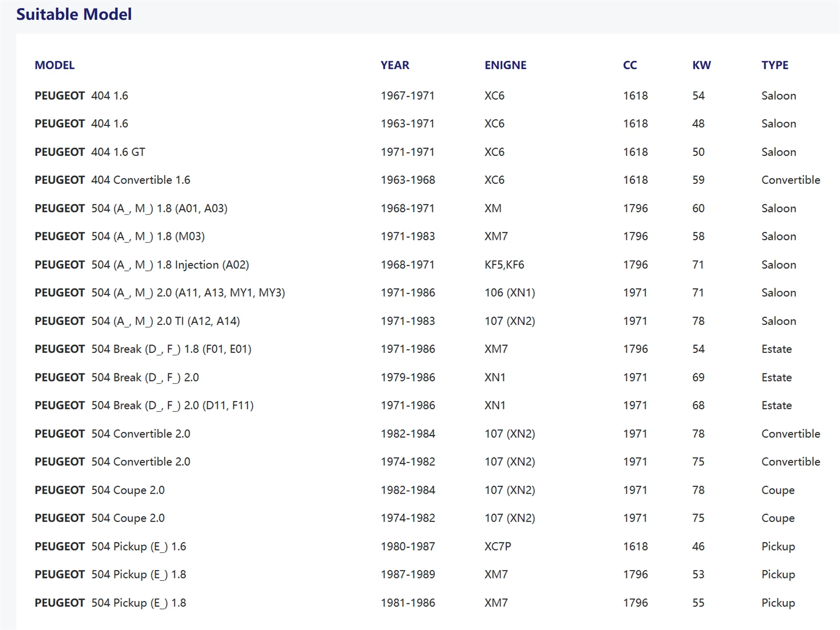Click the CC value '1796' in the KF5,KF6 row
Viewport: 840px width, 630px height.
tap(635, 265)
